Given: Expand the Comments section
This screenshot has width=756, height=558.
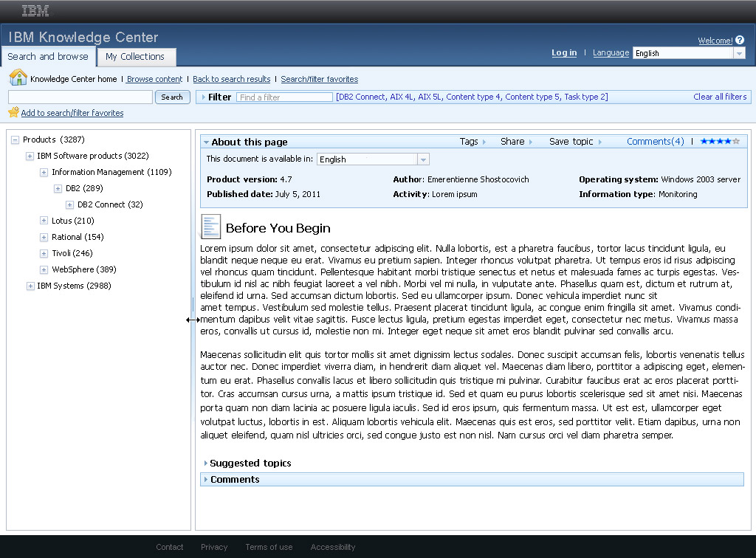Looking at the screenshot, I should click(206, 480).
